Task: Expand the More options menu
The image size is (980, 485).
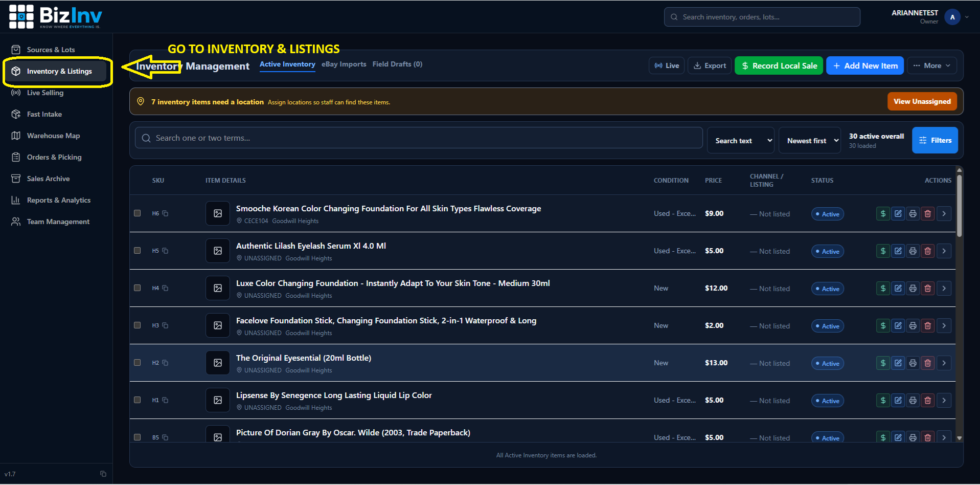Action: click(932, 65)
